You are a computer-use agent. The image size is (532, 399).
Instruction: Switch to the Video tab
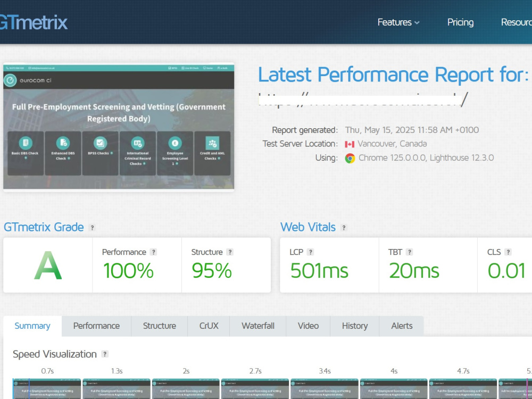pos(308,326)
